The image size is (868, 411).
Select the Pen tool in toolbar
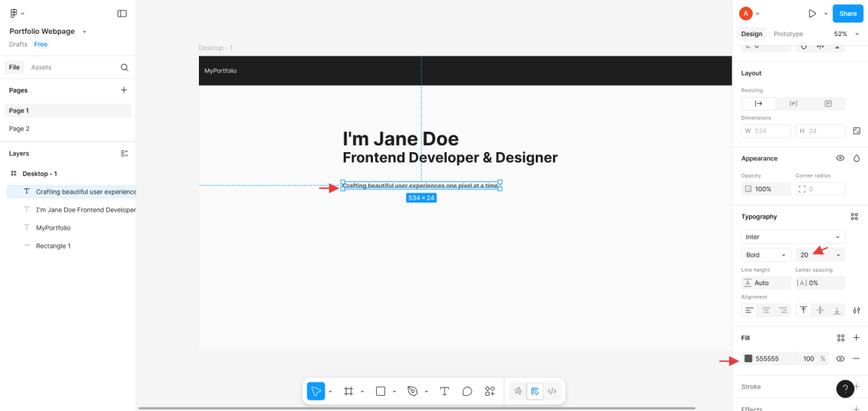tap(412, 391)
